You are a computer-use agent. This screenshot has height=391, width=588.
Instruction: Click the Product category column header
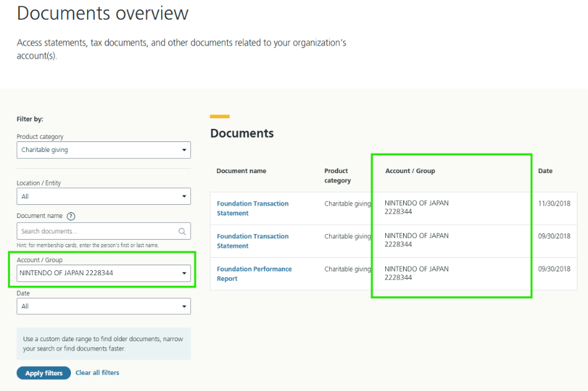[x=337, y=176]
